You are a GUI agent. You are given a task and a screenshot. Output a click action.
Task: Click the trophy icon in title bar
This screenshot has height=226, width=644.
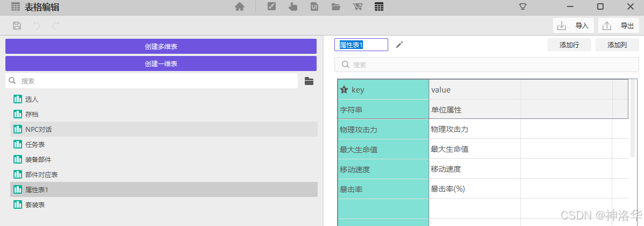click(523, 6)
